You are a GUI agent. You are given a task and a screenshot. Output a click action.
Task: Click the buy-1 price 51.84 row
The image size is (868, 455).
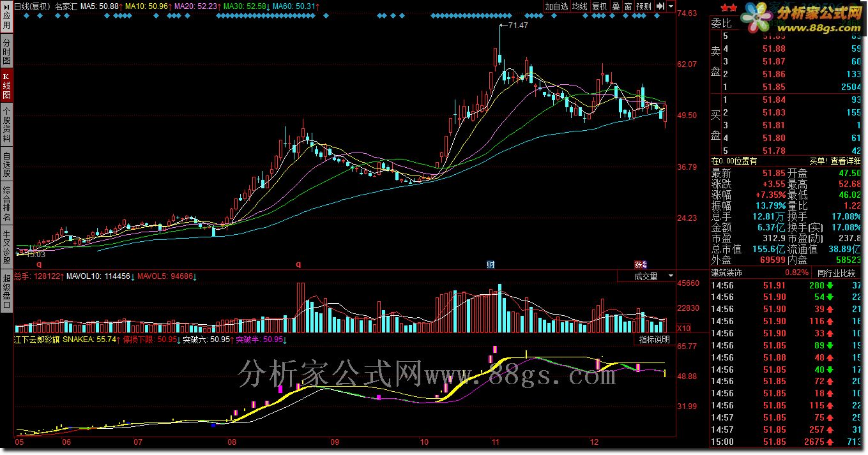(x=786, y=100)
